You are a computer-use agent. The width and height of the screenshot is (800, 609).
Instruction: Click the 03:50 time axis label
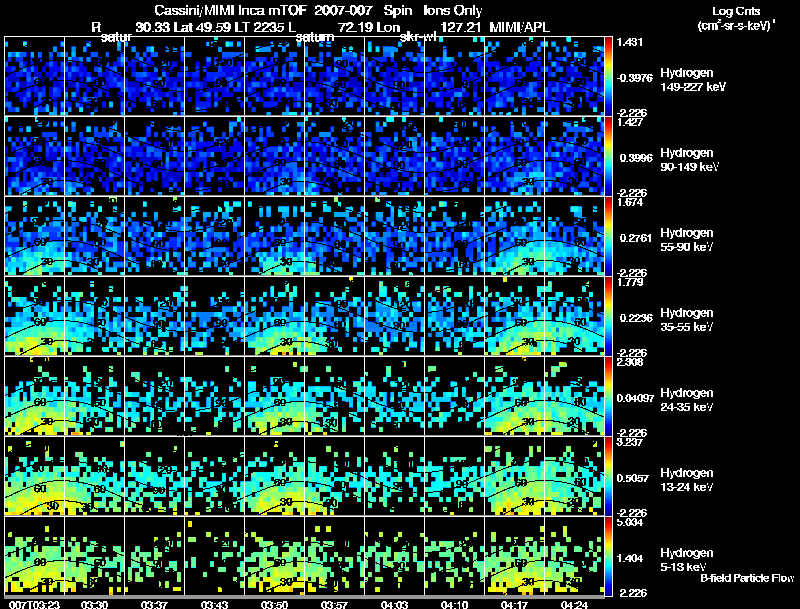pos(274,604)
